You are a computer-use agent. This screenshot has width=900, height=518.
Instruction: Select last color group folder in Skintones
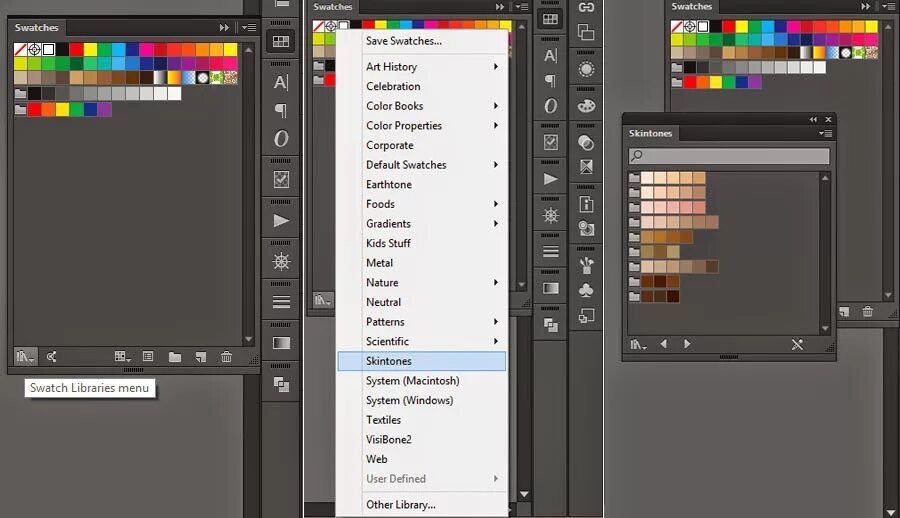click(x=634, y=296)
